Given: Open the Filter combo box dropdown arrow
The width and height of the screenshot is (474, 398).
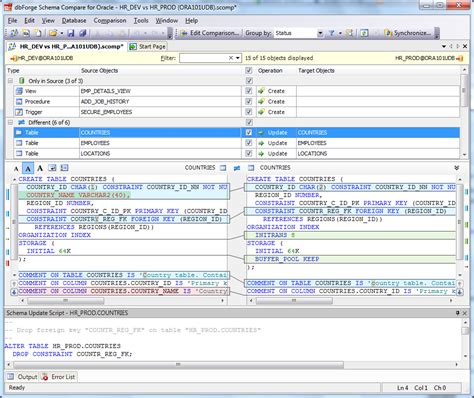Looking at the screenshot, I should click(238, 58).
